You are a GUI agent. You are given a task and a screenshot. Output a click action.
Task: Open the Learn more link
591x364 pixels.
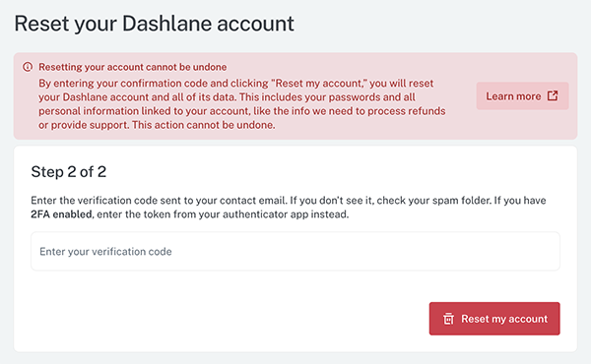[522, 96]
